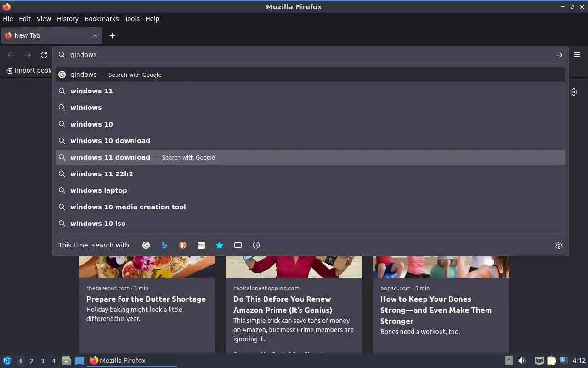Image resolution: width=588 pixels, height=368 pixels.
Task: Select 'qindows — Search with Google' row
Action: (311, 75)
